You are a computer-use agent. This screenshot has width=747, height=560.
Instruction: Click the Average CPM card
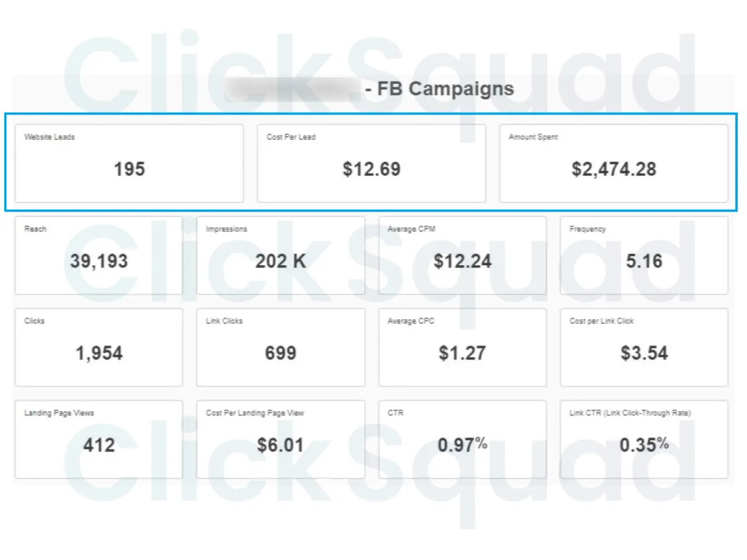[463, 255]
